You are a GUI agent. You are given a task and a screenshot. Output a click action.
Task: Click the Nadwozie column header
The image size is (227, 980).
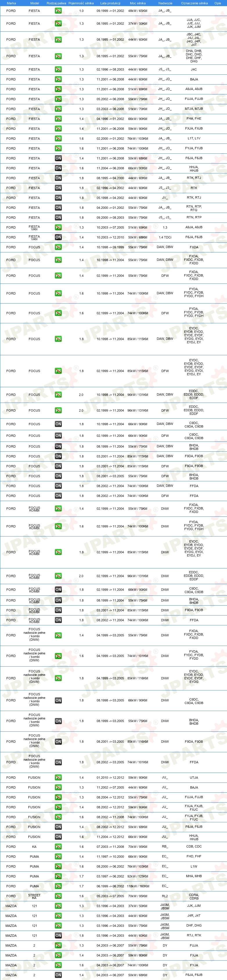(165, 3)
